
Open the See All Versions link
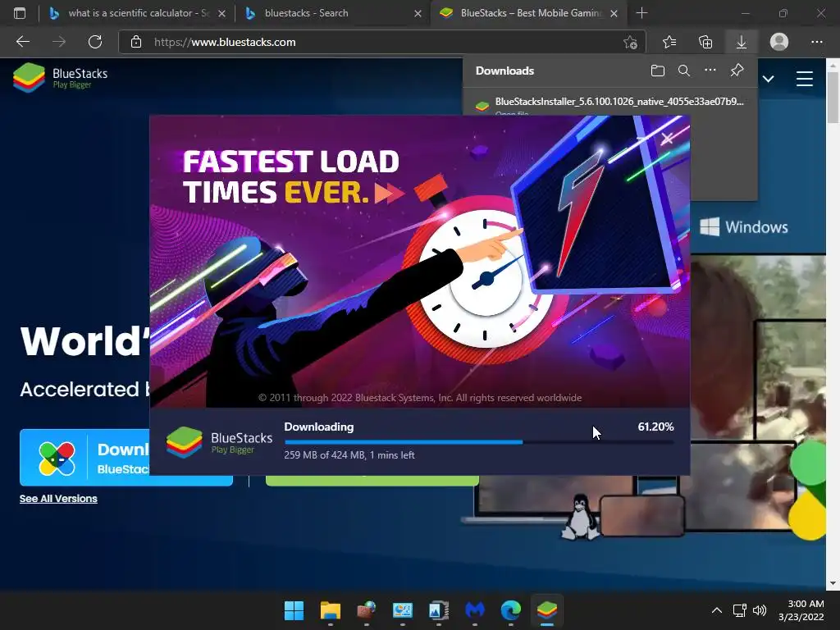(58, 499)
